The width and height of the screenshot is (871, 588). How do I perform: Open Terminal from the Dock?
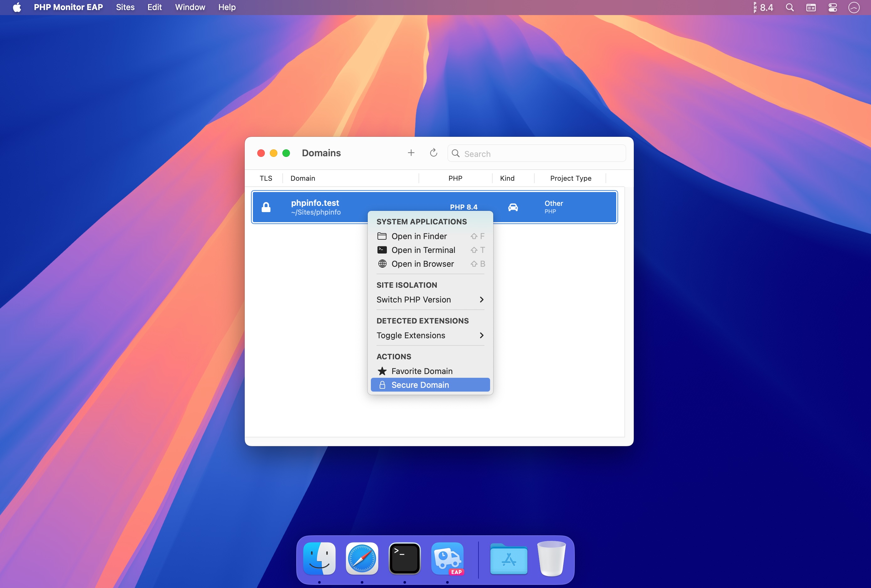[x=404, y=559]
